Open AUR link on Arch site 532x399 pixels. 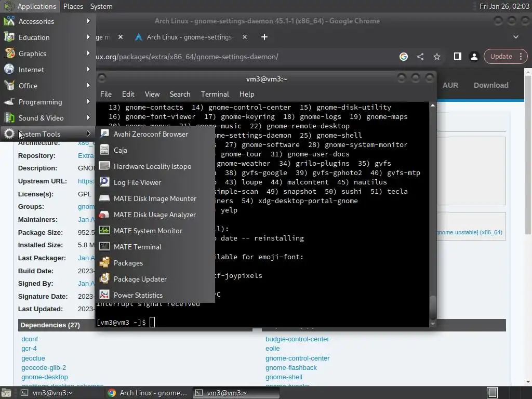[x=450, y=85]
